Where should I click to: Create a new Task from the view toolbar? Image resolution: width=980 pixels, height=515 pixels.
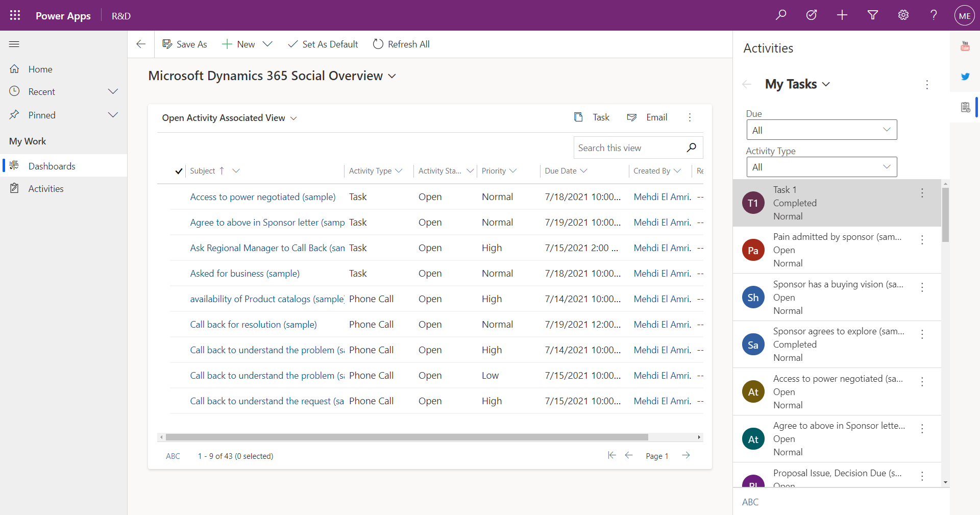[592, 117]
